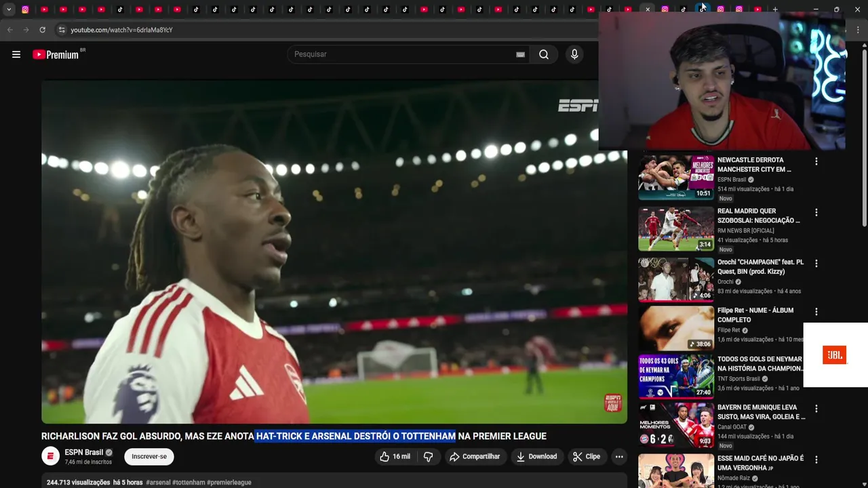Click Canal GOAT channel name
868x488 pixels.
pos(732,427)
